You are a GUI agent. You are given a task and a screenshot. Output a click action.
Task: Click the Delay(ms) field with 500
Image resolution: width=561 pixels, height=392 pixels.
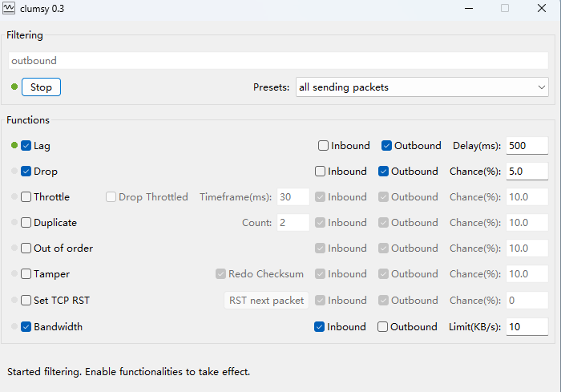click(527, 146)
